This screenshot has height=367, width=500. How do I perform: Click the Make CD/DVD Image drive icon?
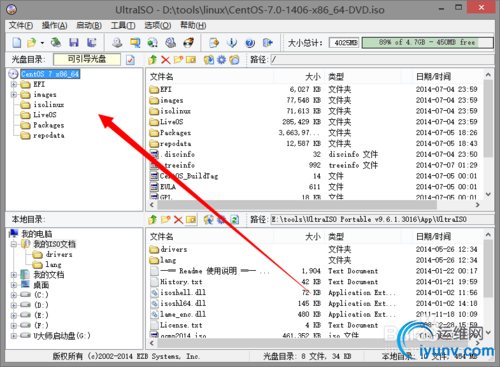(x=117, y=42)
